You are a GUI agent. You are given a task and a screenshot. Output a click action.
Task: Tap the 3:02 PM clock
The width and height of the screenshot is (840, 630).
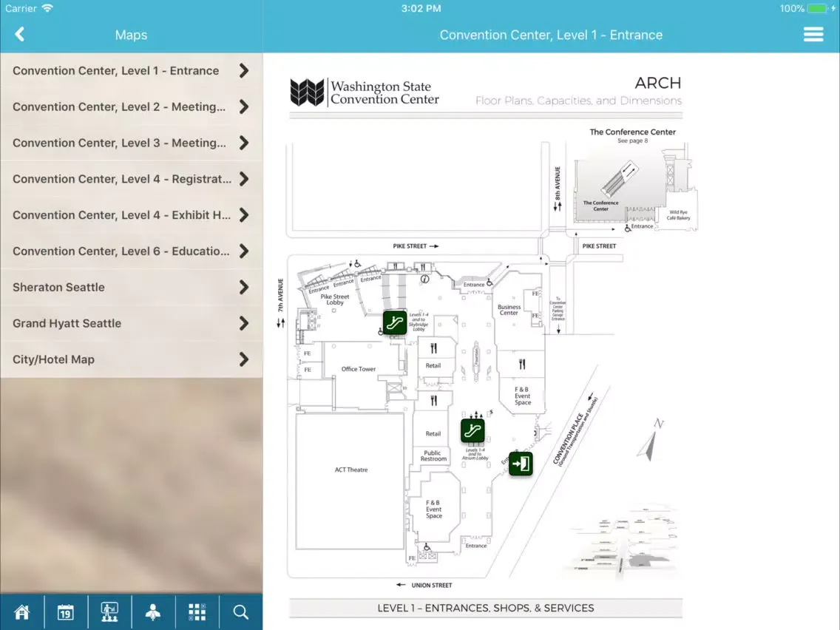(x=421, y=8)
